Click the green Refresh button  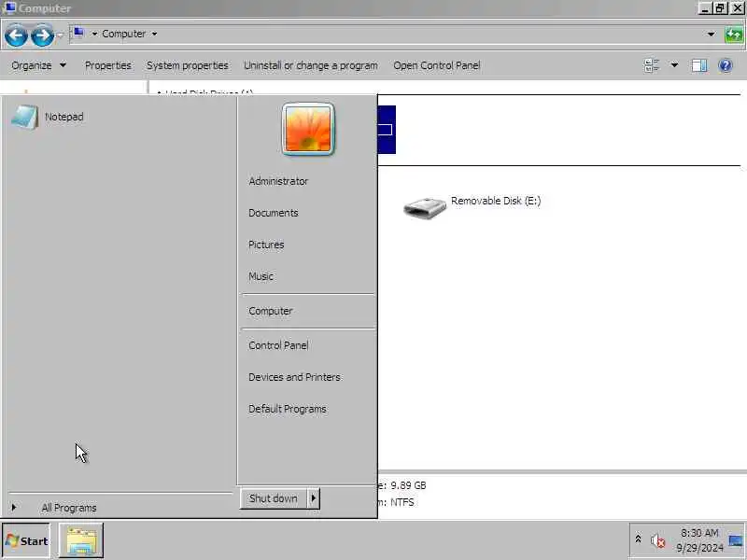coord(734,35)
